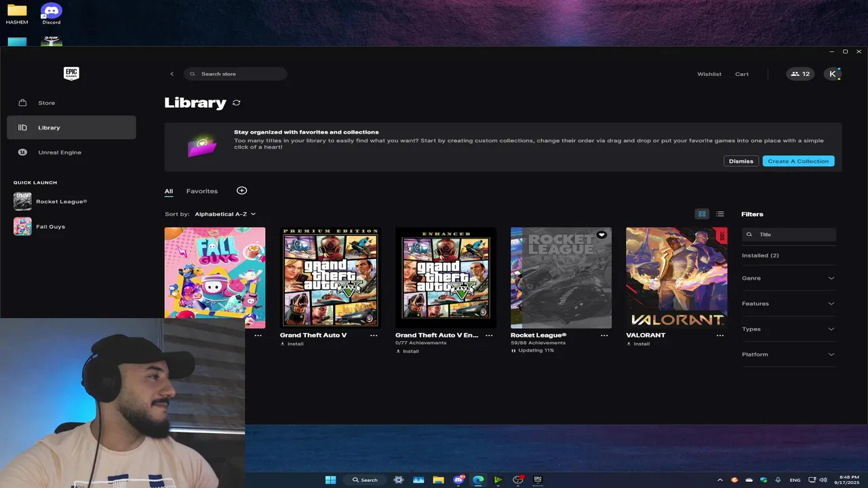
Task: Expand the Features filter
Action: 789,304
